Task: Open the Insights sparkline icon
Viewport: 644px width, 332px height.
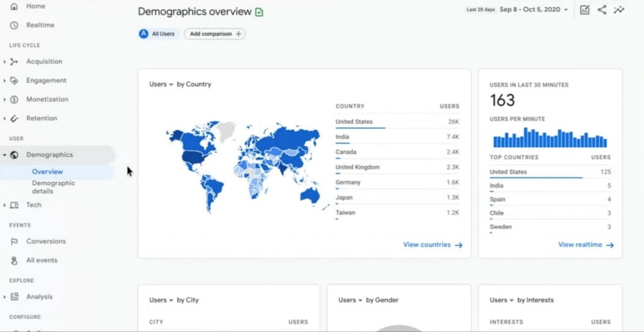Action: click(619, 10)
